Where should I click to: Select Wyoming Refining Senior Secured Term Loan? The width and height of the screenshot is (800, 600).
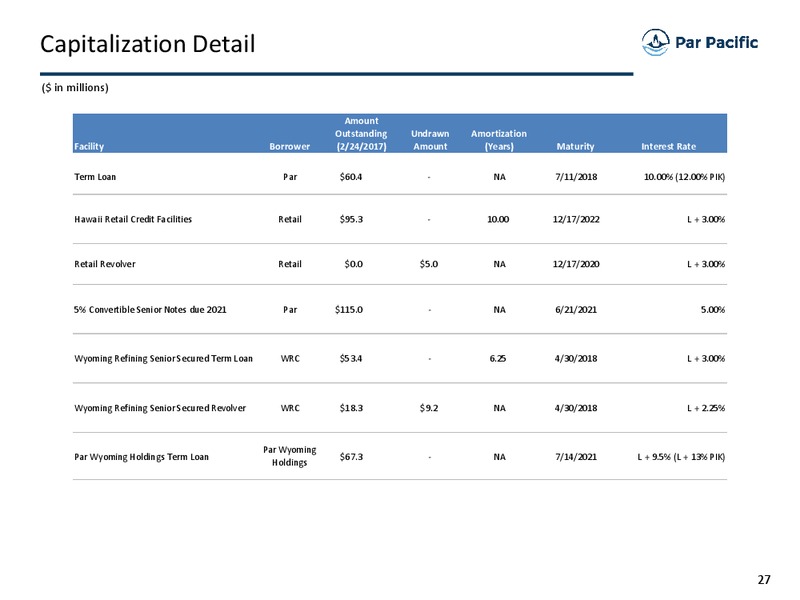click(163, 359)
